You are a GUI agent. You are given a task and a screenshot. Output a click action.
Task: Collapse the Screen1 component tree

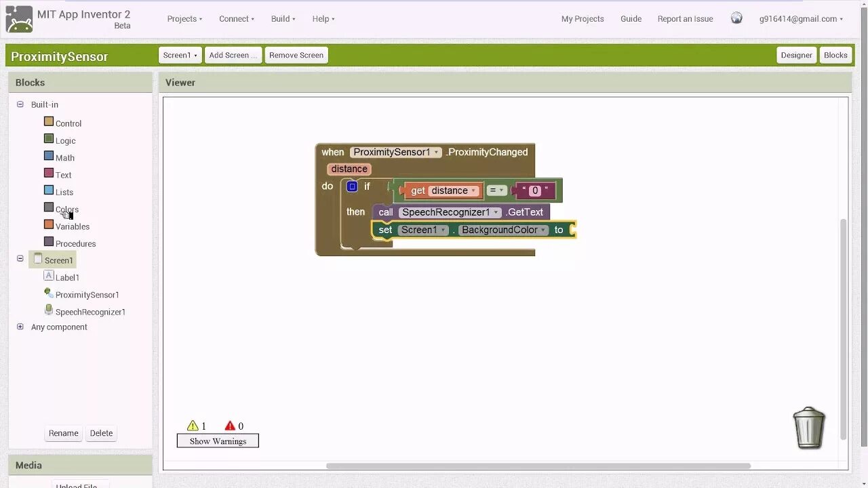pos(20,258)
